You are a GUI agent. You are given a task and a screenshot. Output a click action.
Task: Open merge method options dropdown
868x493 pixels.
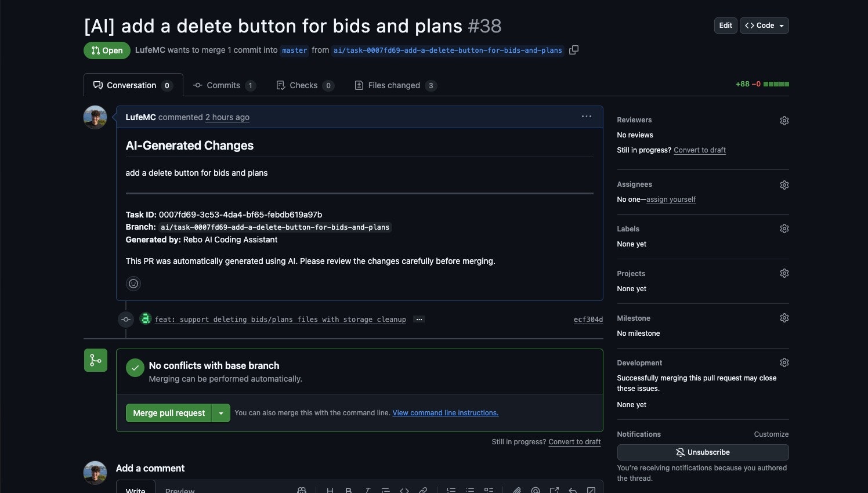pyautogui.click(x=221, y=413)
